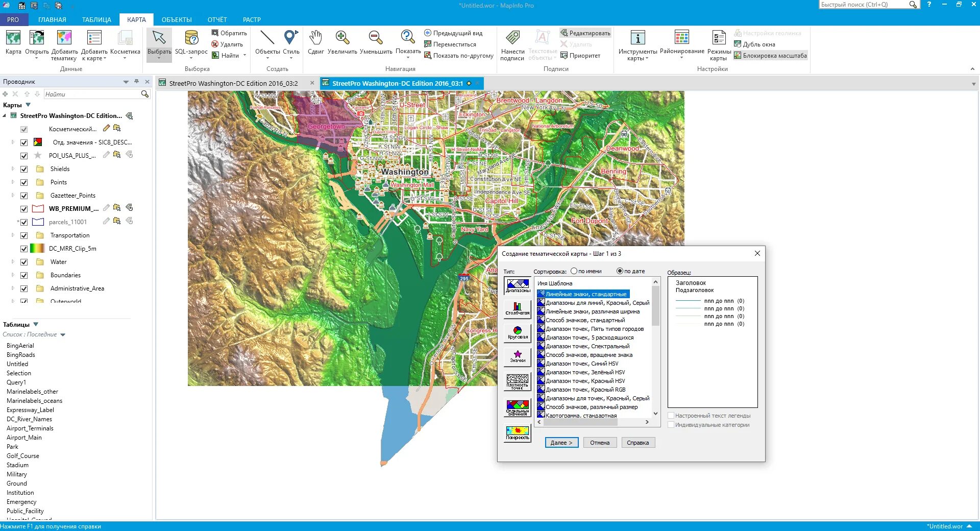The image size is (980, 531).
Task: Switch to the ГЛАВНАЯ ribbon tab
Action: (x=52, y=20)
